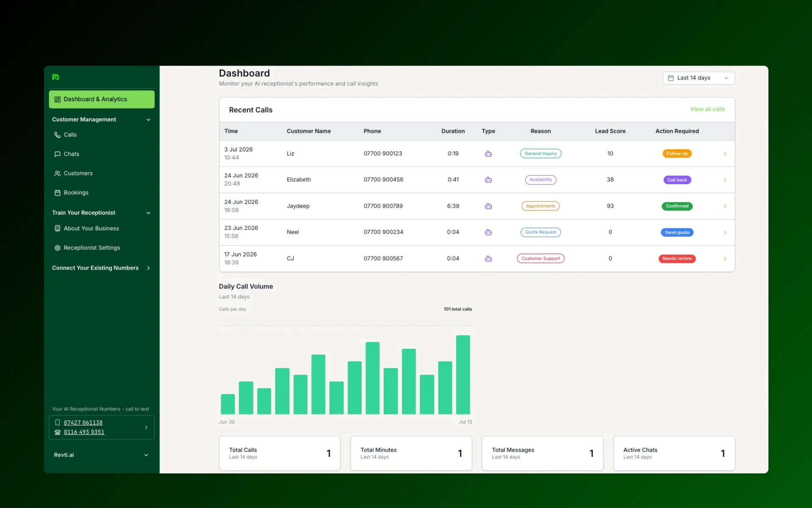The image size is (812, 508).
Task: Click the AI bot type icon in Jaydeep's row
Action: (x=488, y=206)
